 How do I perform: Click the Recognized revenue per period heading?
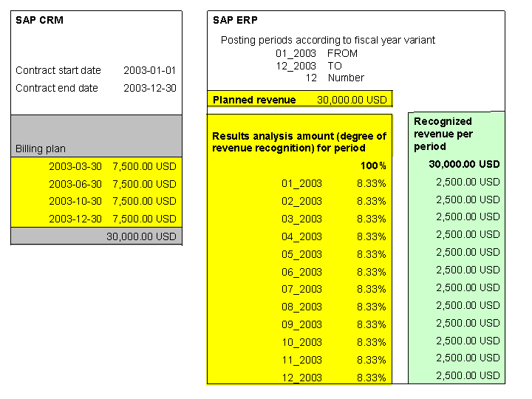pos(443,134)
